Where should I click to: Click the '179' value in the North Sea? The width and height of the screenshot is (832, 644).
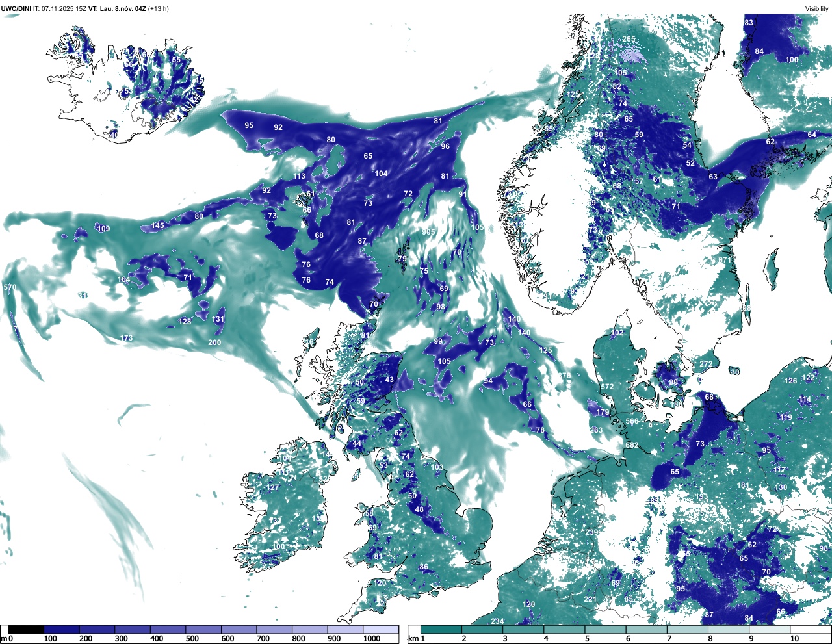pyautogui.click(x=603, y=413)
